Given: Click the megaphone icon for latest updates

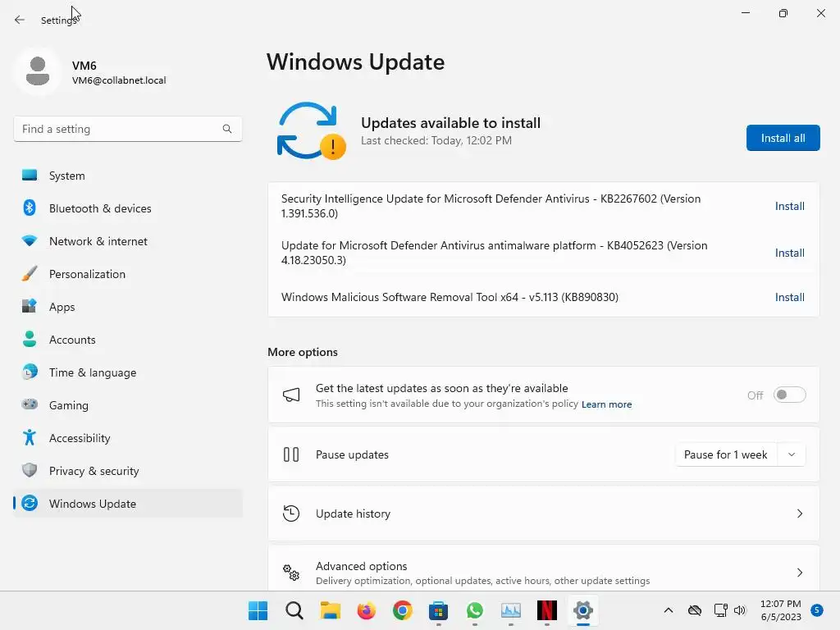Looking at the screenshot, I should [291, 395].
